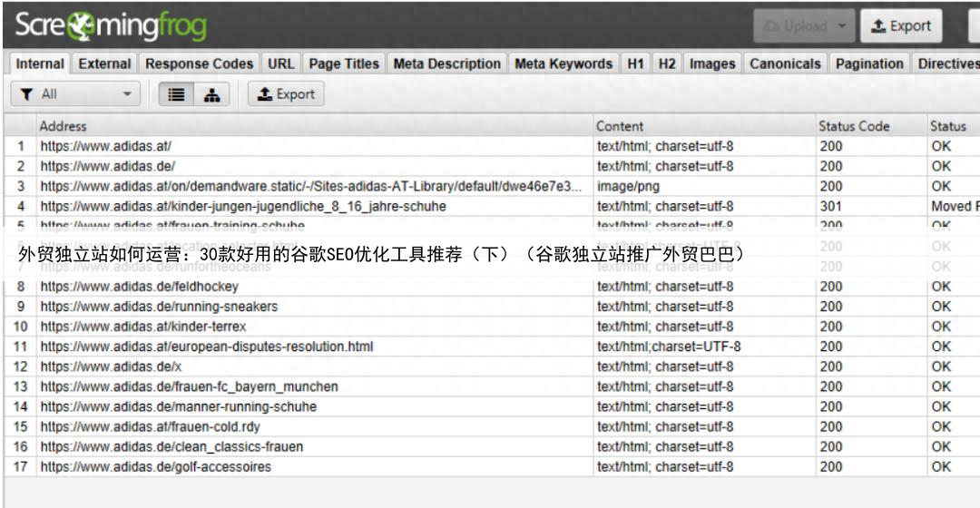The height and width of the screenshot is (508, 980).
Task: Expand the Upload dropdown button
Action: pos(801,27)
